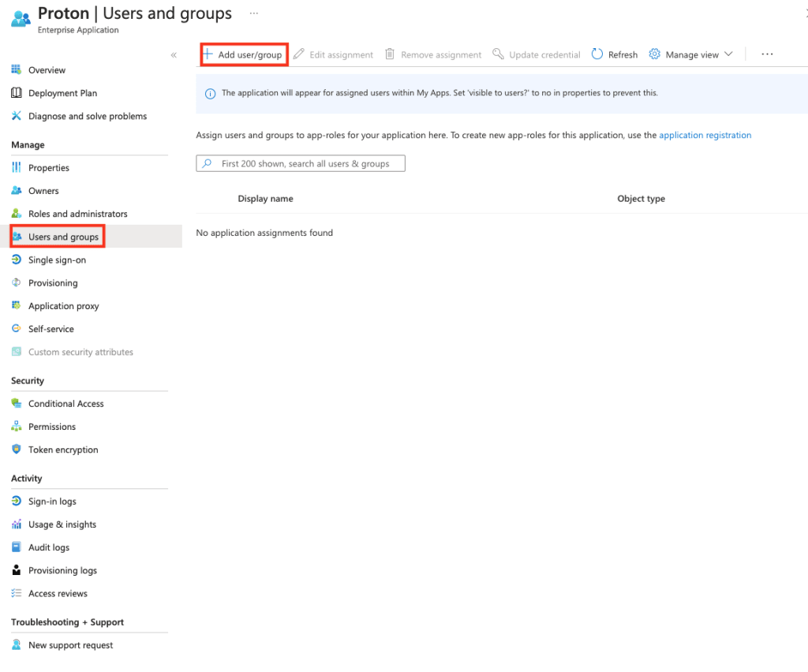Open Audit logs menu item
This screenshot has width=808, height=672.
coord(49,547)
